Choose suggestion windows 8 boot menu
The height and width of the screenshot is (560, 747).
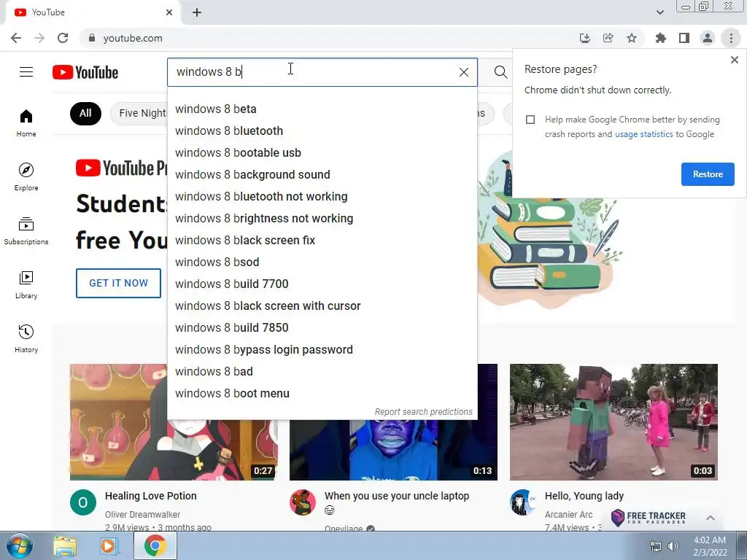322,394
